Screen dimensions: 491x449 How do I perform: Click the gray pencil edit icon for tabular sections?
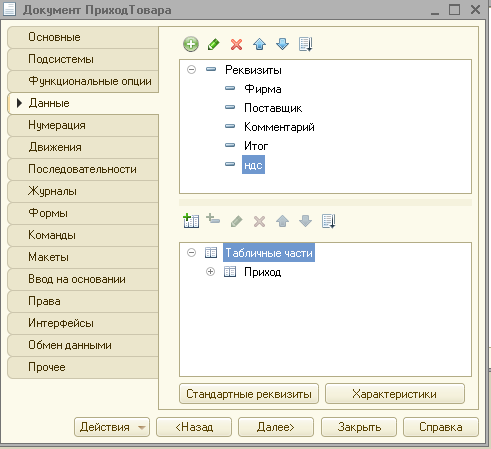[236, 221]
